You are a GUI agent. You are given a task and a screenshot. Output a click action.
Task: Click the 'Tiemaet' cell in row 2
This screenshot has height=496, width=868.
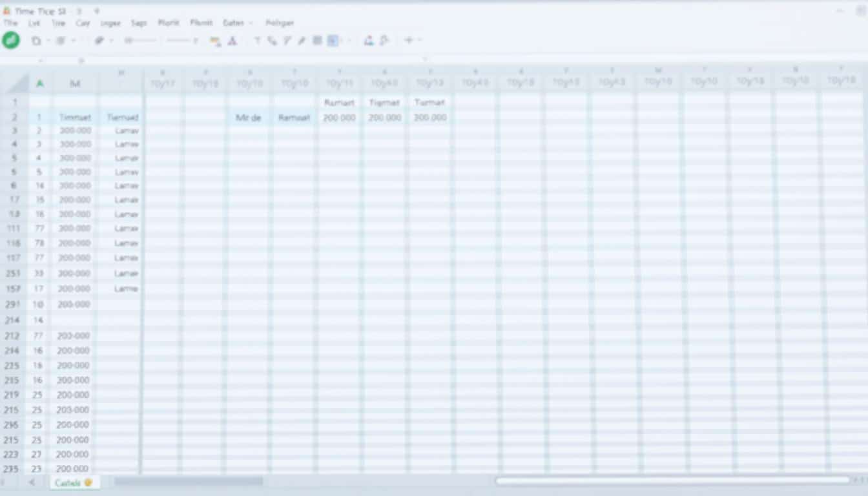122,118
